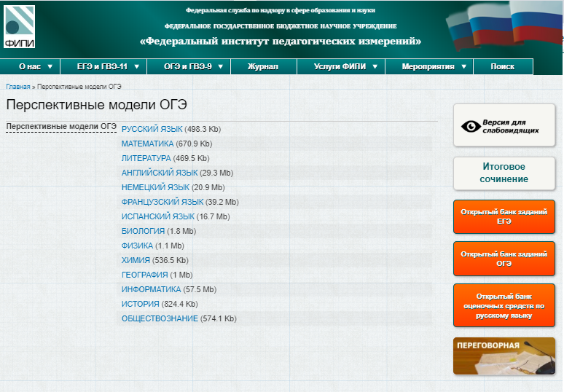Download the 'ГЕОГРАФИЯ' file
Screen dimensions: 564x392
tap(144, 275)
